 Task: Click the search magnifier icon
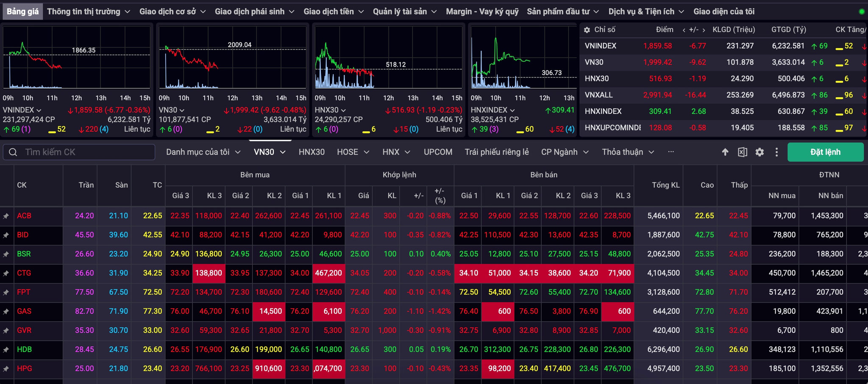(13, 152)
